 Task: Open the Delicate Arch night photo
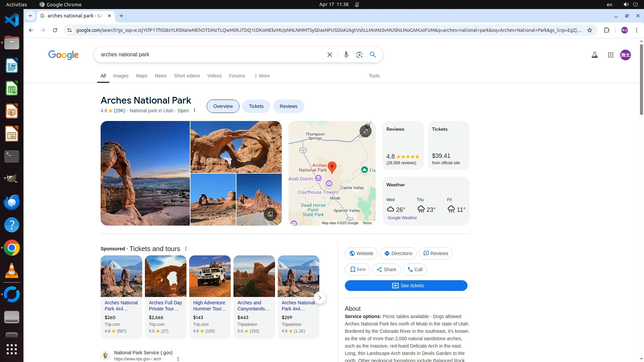[145, 173]
